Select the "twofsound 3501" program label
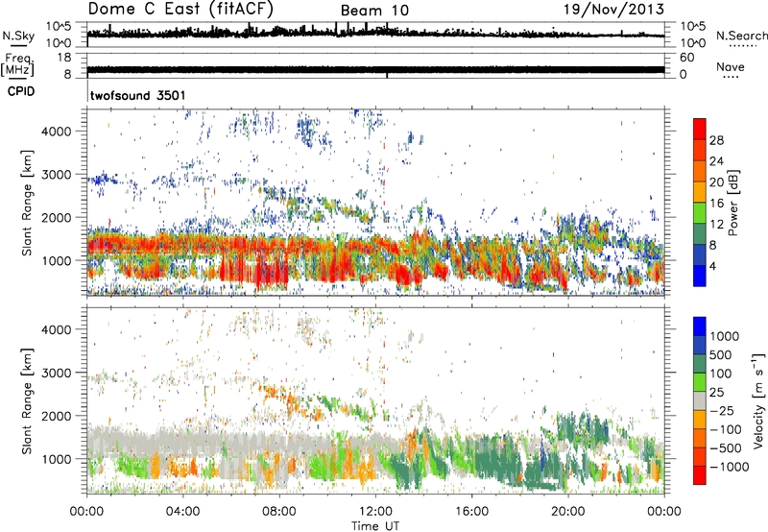Screen dimensions: 768x532 click(x=138, y=95)
